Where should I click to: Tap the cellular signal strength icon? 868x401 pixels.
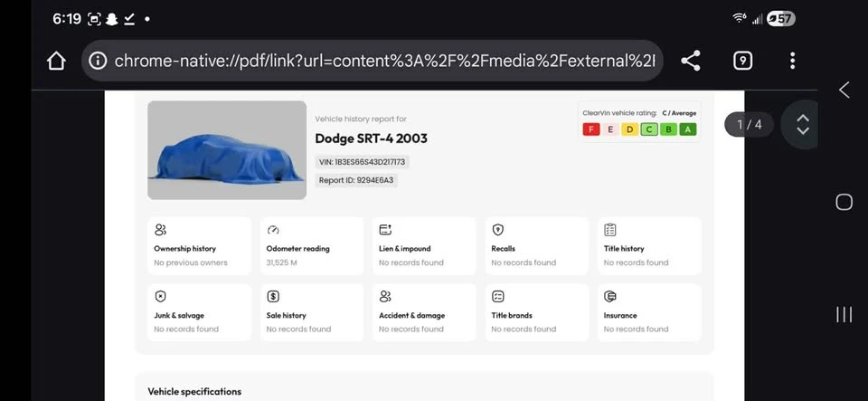tap(757, 19)
